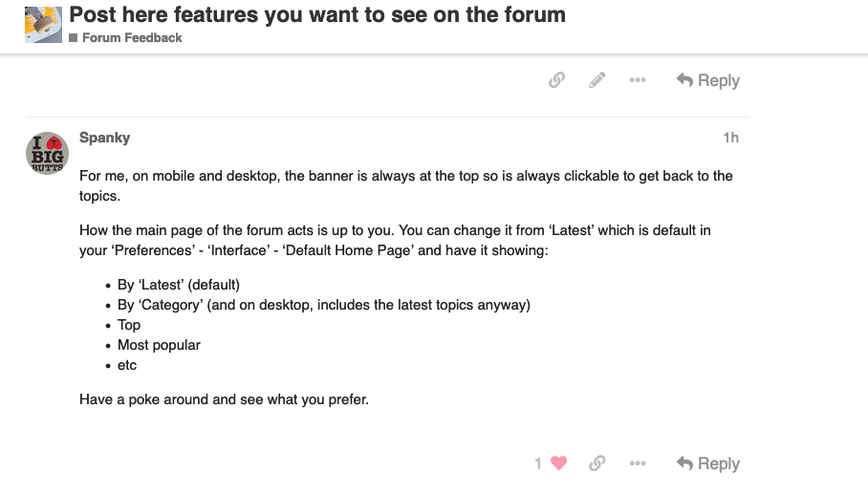
Task: Open the topic title 'Post here features'
Action: 317,15
